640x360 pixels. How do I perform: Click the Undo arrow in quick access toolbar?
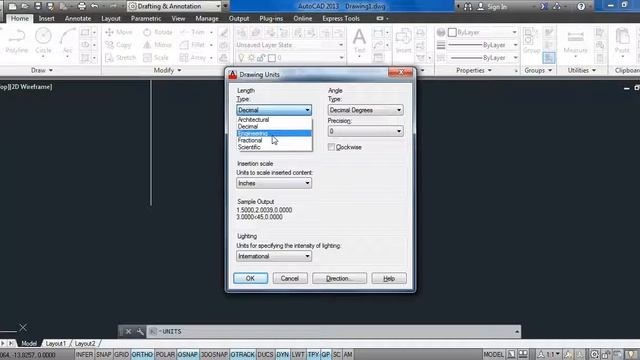click(x=95, y=6)
